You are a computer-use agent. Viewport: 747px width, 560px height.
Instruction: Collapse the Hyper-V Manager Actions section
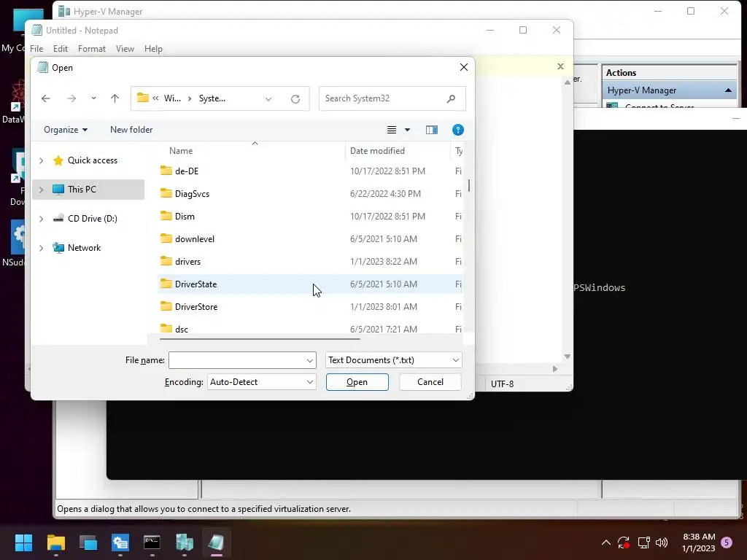click(x=728, y=90)
